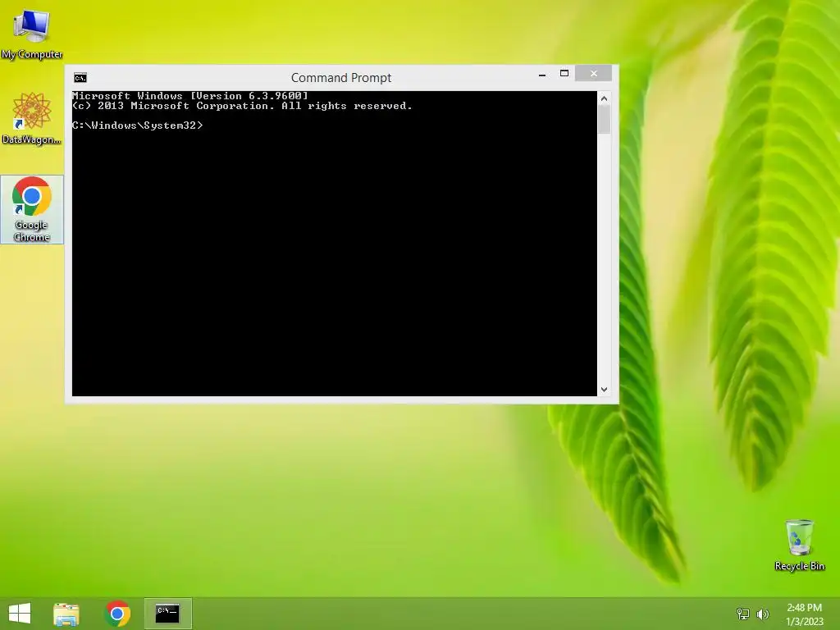Minimize the Command Prompt window
The height and width of the screenshot is (630, 840).
542,75
